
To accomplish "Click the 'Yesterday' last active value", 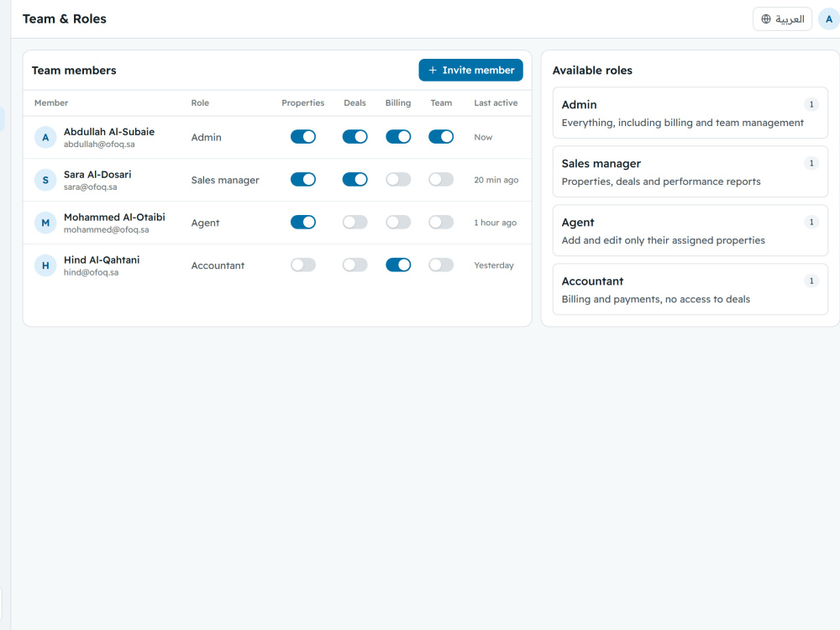I will click(494, 265).
